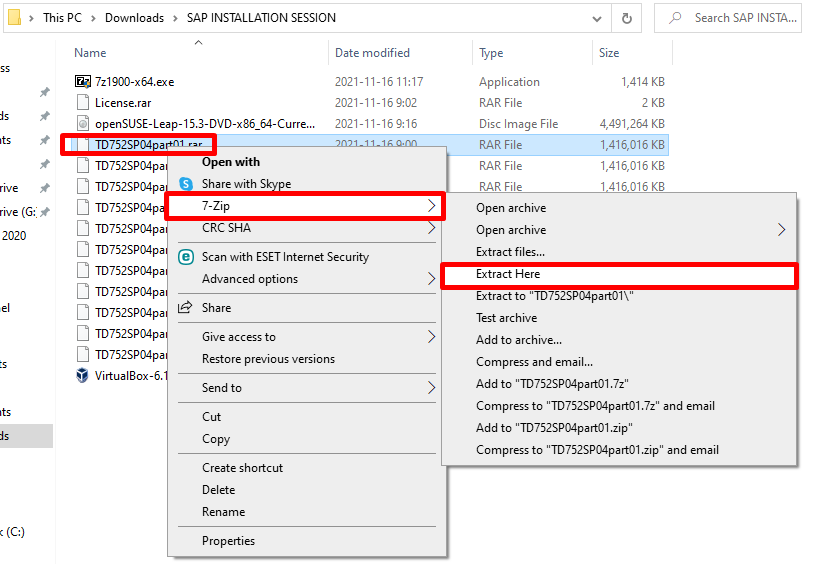Expand the address bar history dropdown
The width and height of the screenshot is (813, 564).
tap(597, 19)
